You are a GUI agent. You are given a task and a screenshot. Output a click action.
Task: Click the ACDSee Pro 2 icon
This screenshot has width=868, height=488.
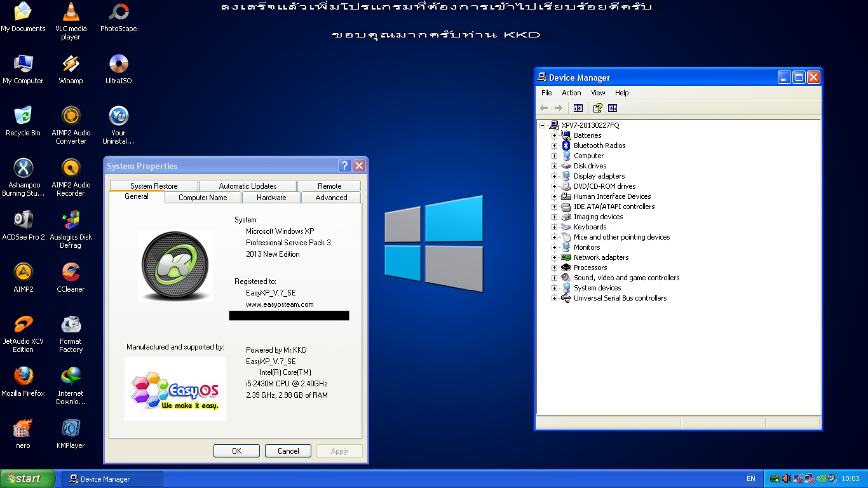[x=23, y=226]
